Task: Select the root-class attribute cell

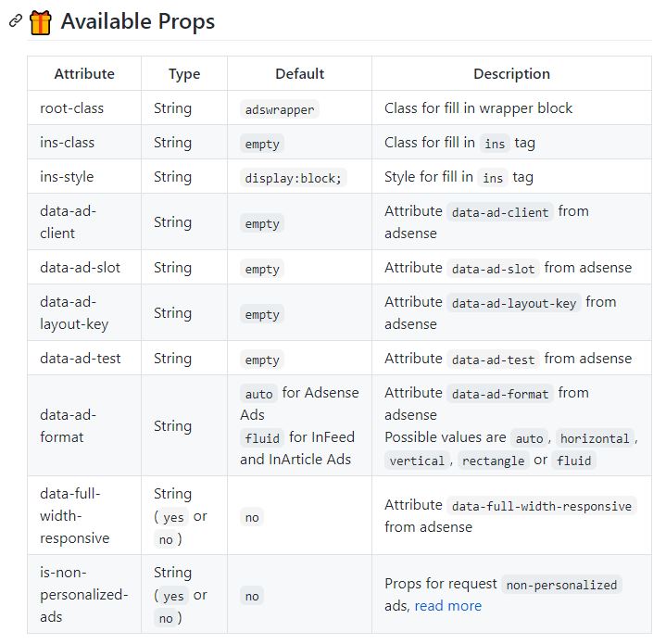Action: pos(84,107)
